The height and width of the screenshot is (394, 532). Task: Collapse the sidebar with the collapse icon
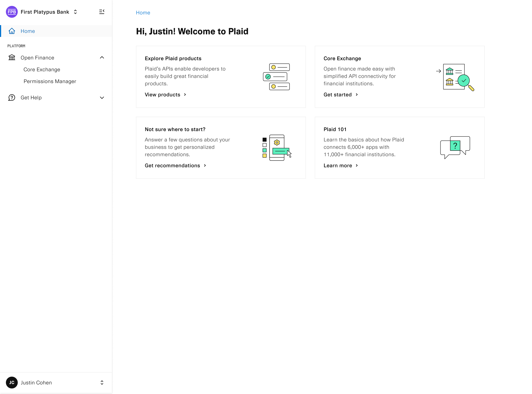[102, 12]
